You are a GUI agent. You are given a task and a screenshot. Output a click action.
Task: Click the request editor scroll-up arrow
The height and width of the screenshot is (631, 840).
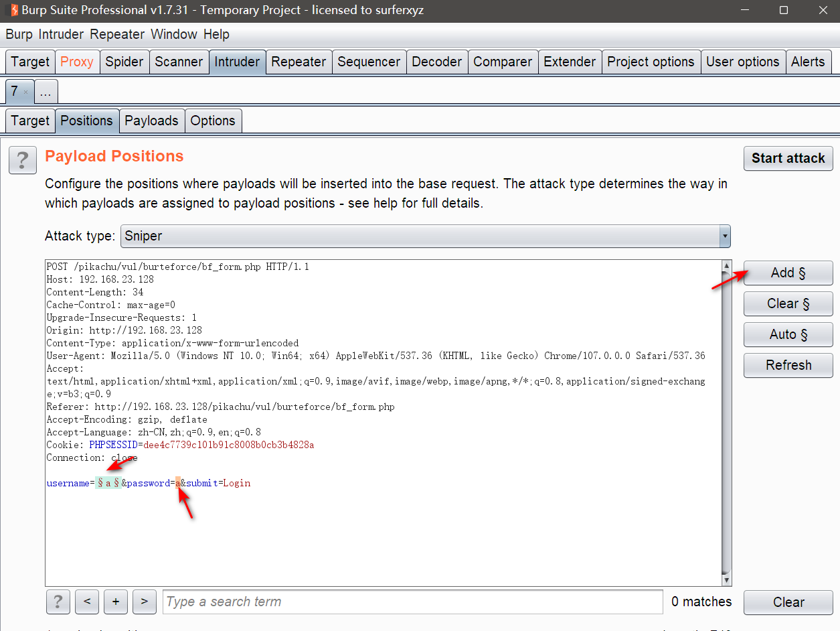coord(726,266)
